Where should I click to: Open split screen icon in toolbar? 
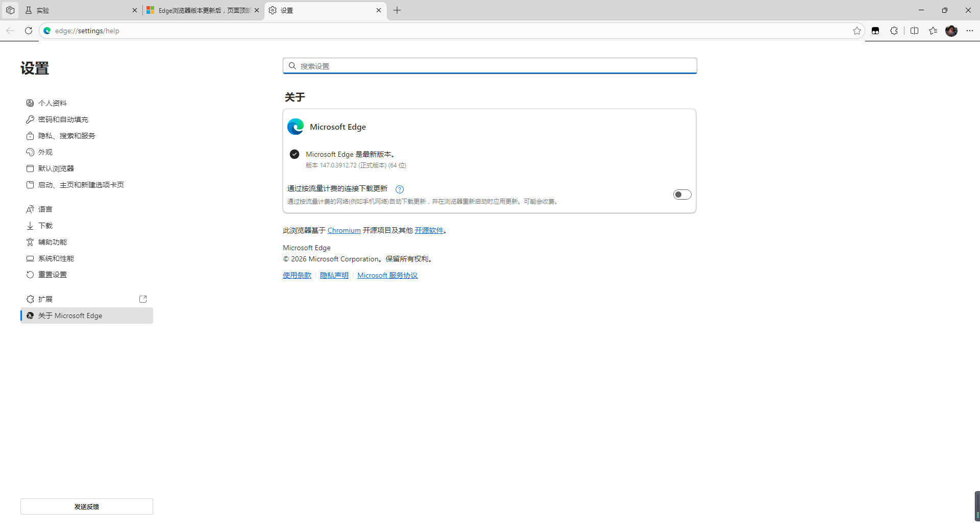click(914, 31)
